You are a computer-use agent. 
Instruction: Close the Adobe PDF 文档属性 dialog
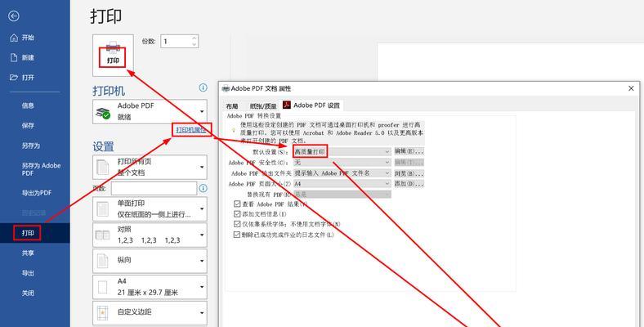point(631,88)
